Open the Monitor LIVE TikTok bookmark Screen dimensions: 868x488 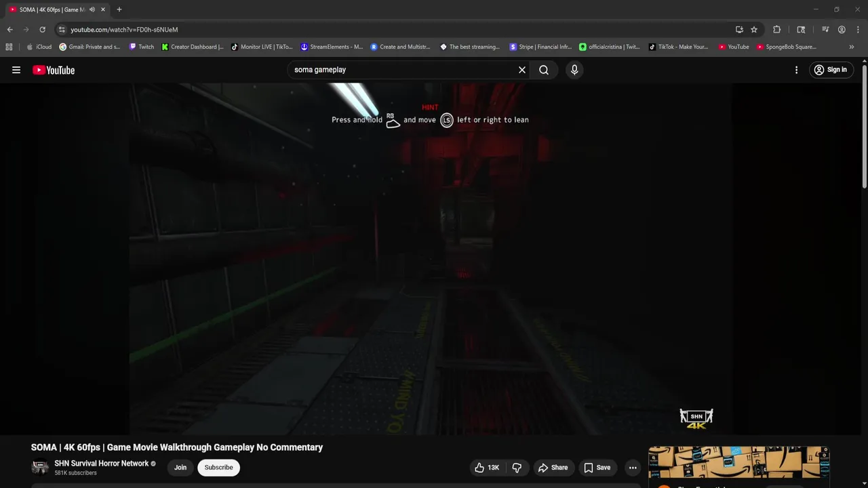coord(262,47)
